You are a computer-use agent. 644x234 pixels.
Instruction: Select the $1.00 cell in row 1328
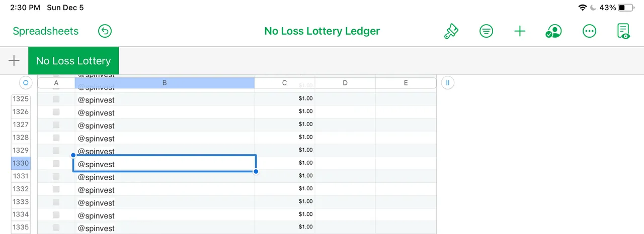(285, 138)
